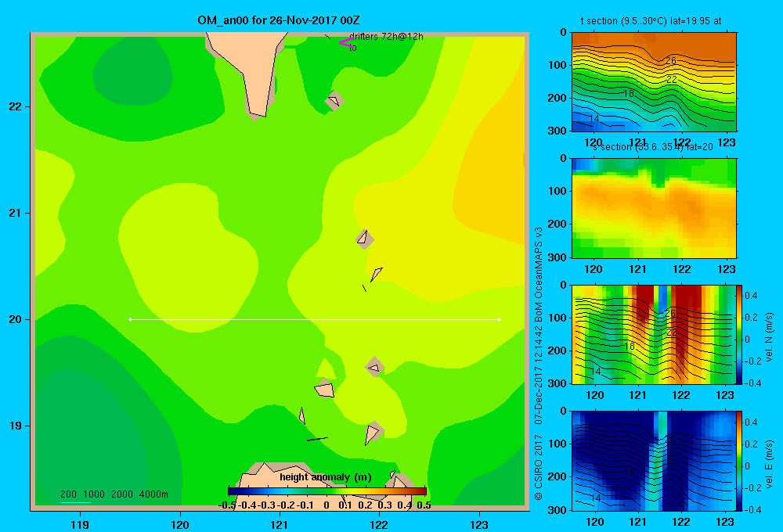The image size is (783, 532).
Task: Click the -0.4 tick on vel. E scale
Action: [752, 509]
